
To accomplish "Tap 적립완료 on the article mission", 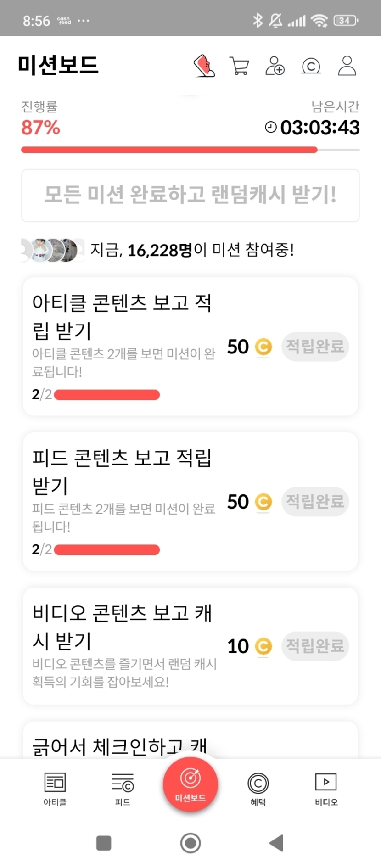I will 315,346.
